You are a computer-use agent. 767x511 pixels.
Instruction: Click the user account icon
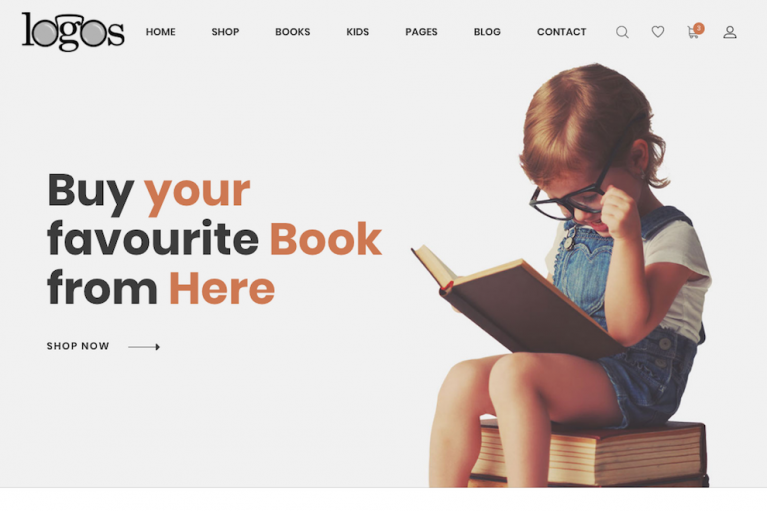click(730, 32)
